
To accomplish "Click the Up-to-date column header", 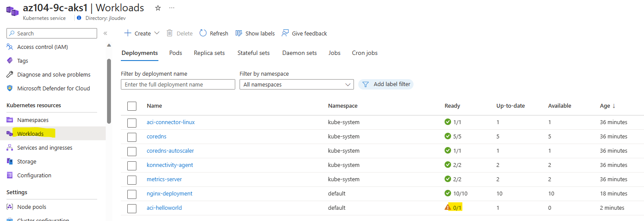I will [511, 106].
